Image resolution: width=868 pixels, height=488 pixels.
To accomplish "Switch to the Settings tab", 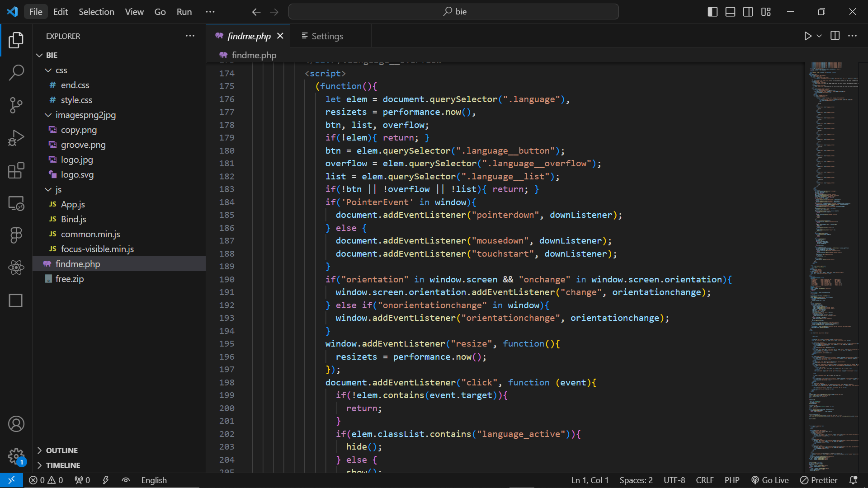I will [x=327, y=36].
